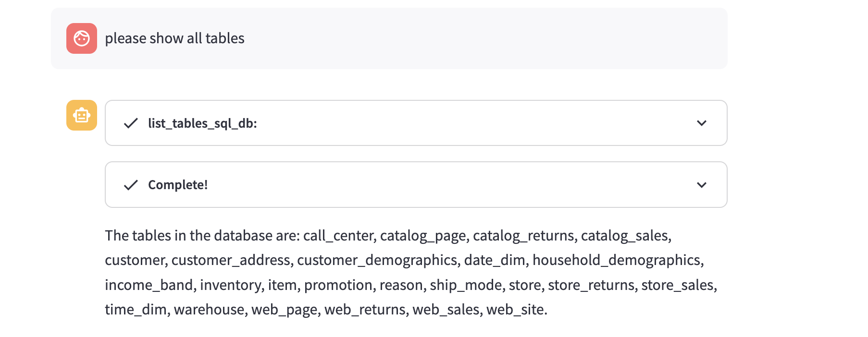Click the yellow robot assistant avatar
Viewport: 868px width, 337px height.
click(81, 115)
